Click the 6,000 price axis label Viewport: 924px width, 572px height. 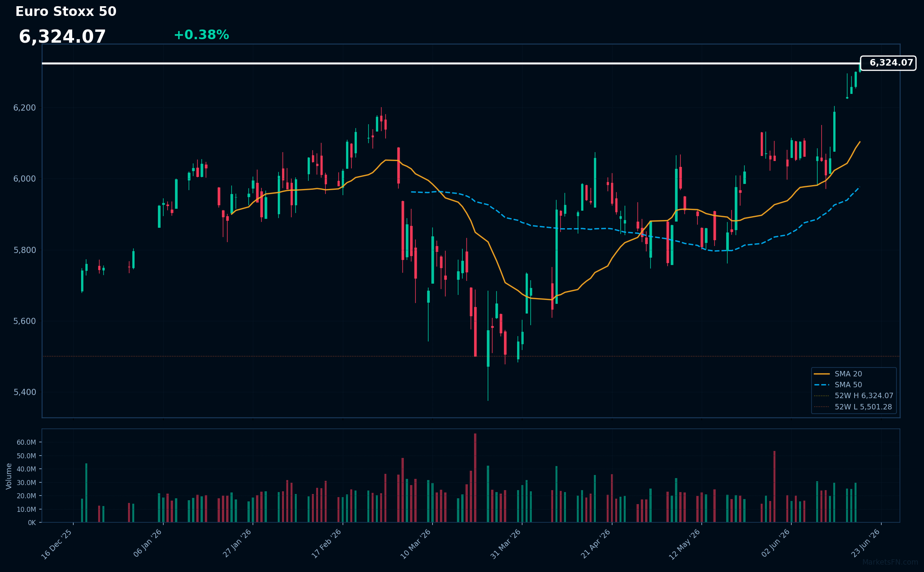click(x=24, y=179)
